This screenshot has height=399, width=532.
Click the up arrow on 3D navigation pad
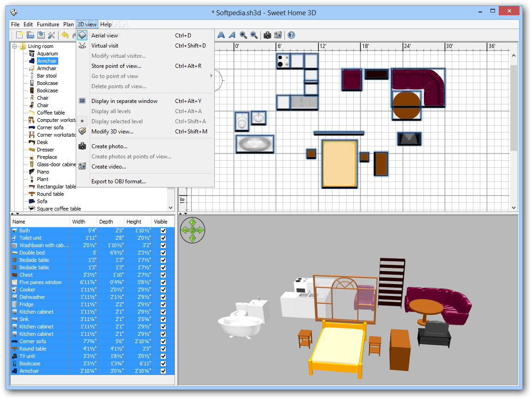tap(193, 222)
